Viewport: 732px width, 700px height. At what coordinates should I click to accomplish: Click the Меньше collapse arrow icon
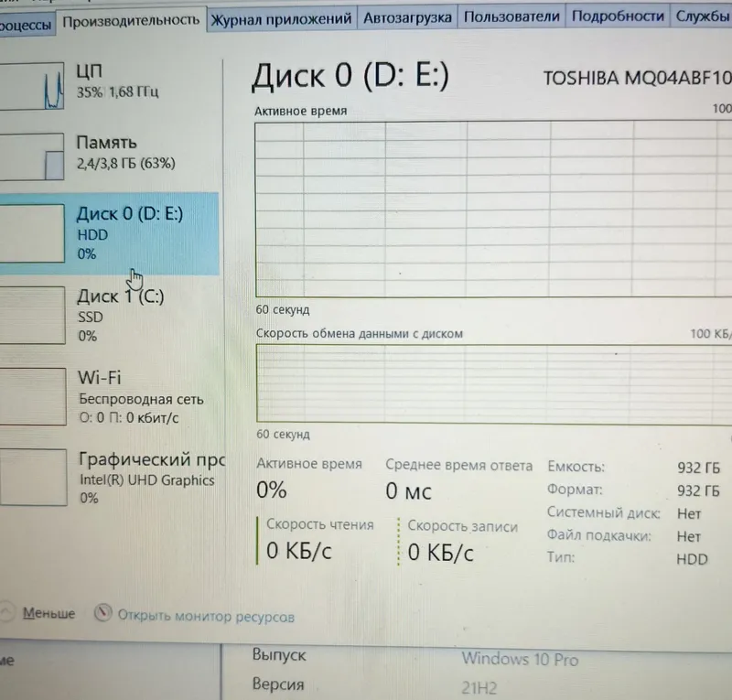[6, 612]
